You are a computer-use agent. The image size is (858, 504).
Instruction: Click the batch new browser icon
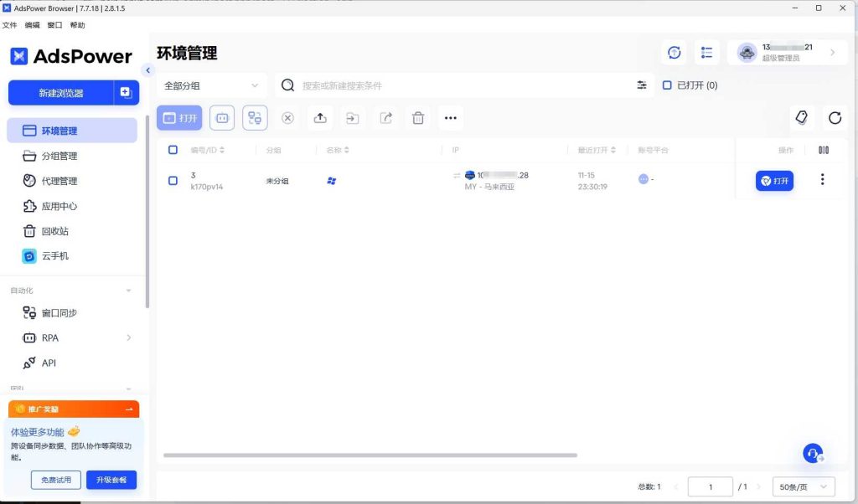tap(126, 93)
